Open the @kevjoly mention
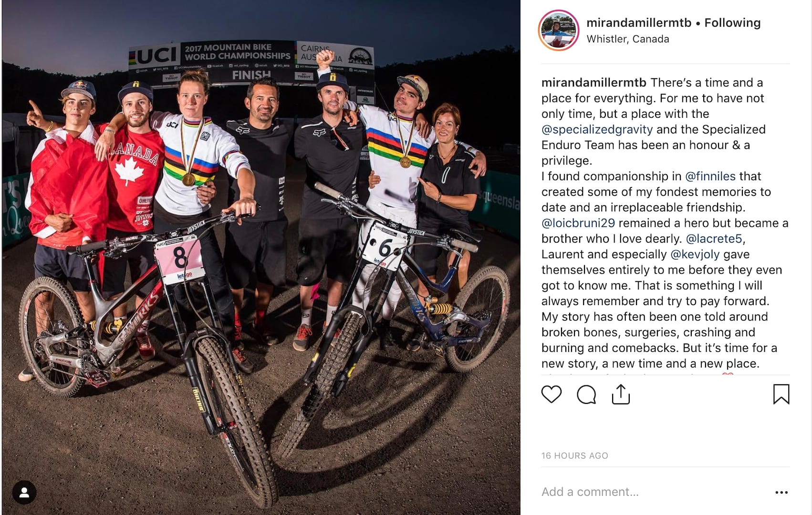Viewport: 812px width, 515px height. tap(695, 254)
